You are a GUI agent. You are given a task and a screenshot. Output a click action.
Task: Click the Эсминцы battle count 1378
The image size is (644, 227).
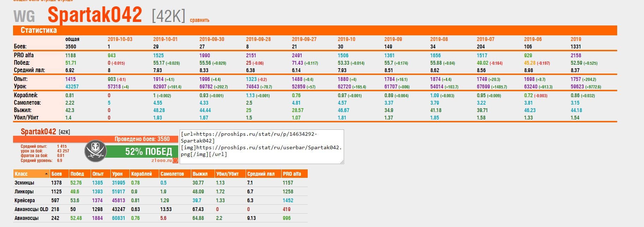(56, 183)
